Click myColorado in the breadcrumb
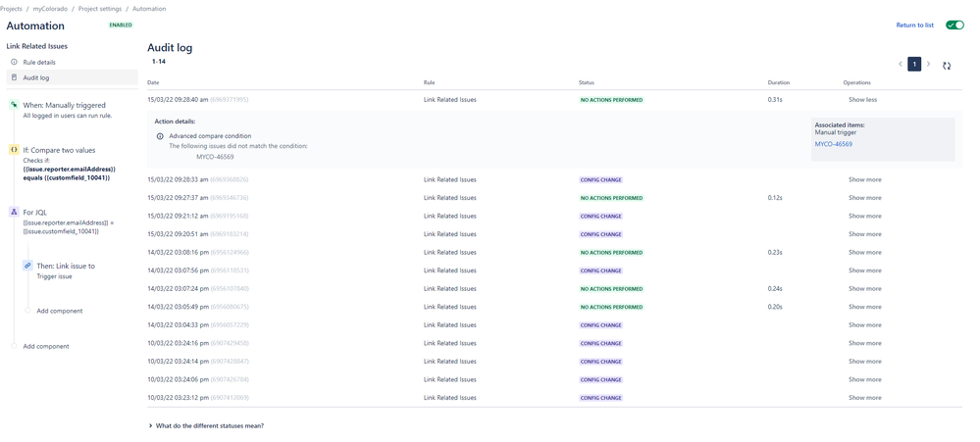The width and height of the screenshot is (980, 442). (50, 9)
